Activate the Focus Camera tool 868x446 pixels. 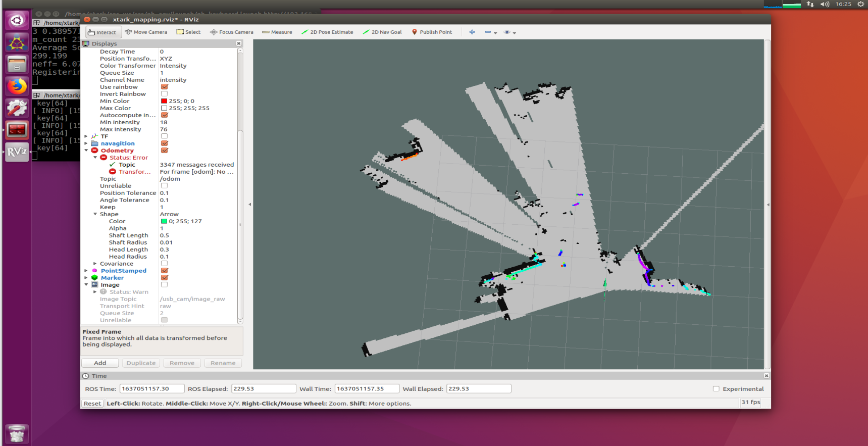click(x=232, y=32)
